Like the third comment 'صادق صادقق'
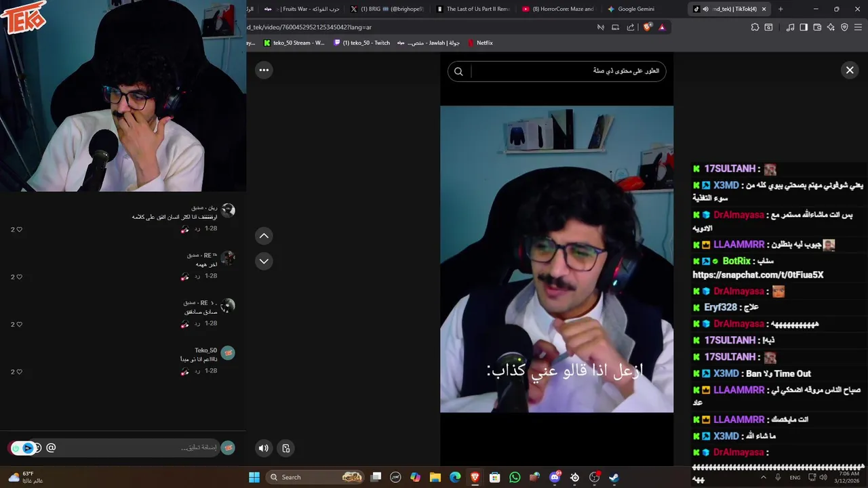The image size is (868, 488). [19, 325]
